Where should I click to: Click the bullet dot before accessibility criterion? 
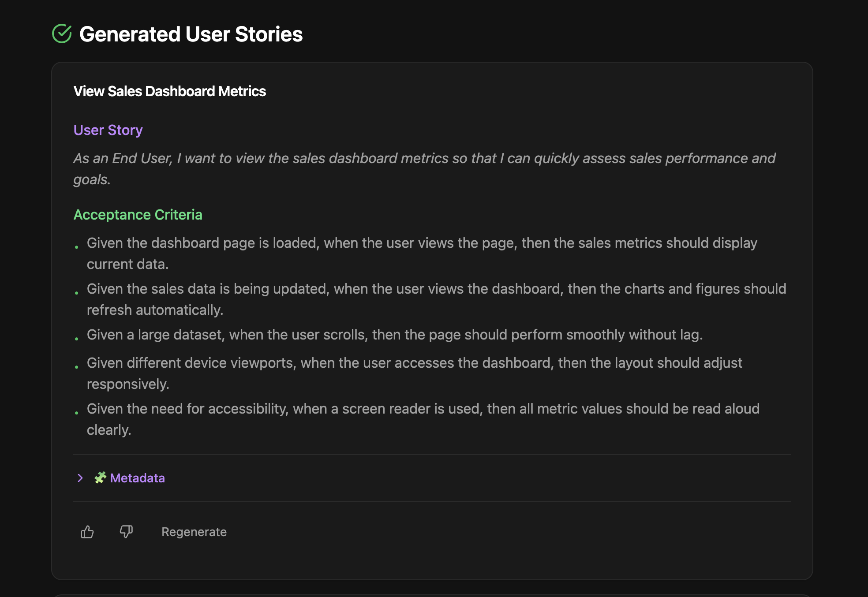77,413
